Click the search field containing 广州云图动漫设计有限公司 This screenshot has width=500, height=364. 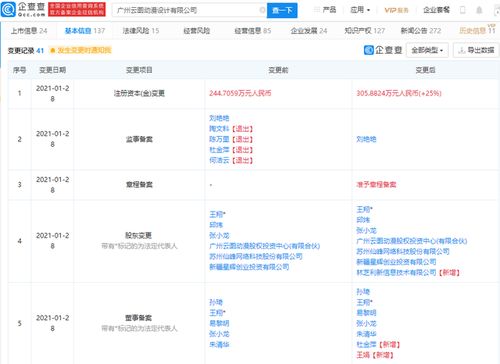point(188,10)
